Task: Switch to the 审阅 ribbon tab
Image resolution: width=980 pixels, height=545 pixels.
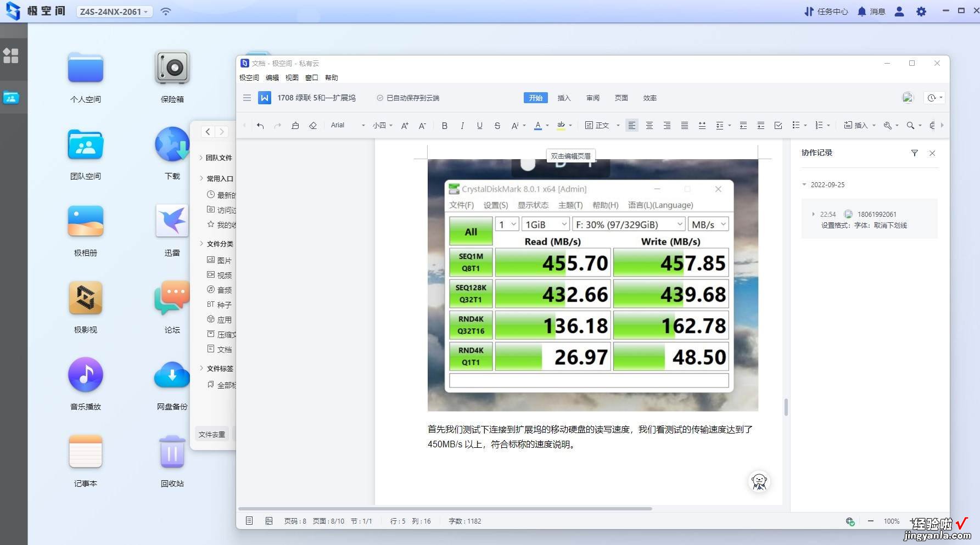Action: tap(592, 98)
